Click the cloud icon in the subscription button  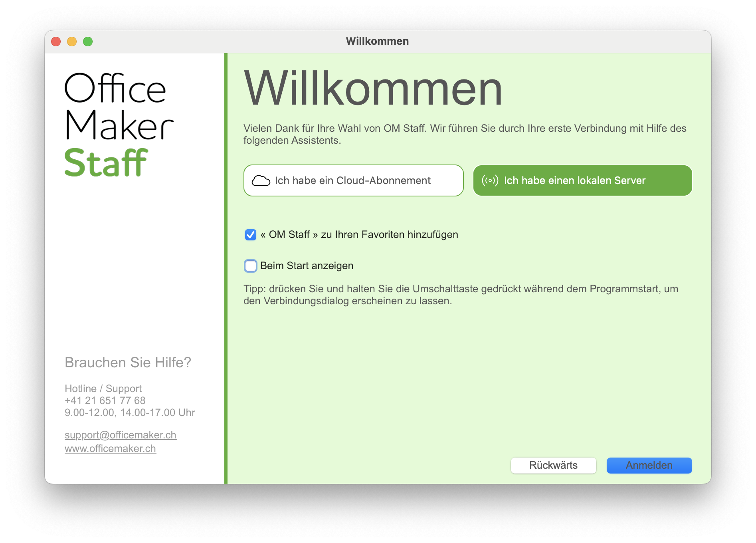pyautogui.click(x=261, y=180)
